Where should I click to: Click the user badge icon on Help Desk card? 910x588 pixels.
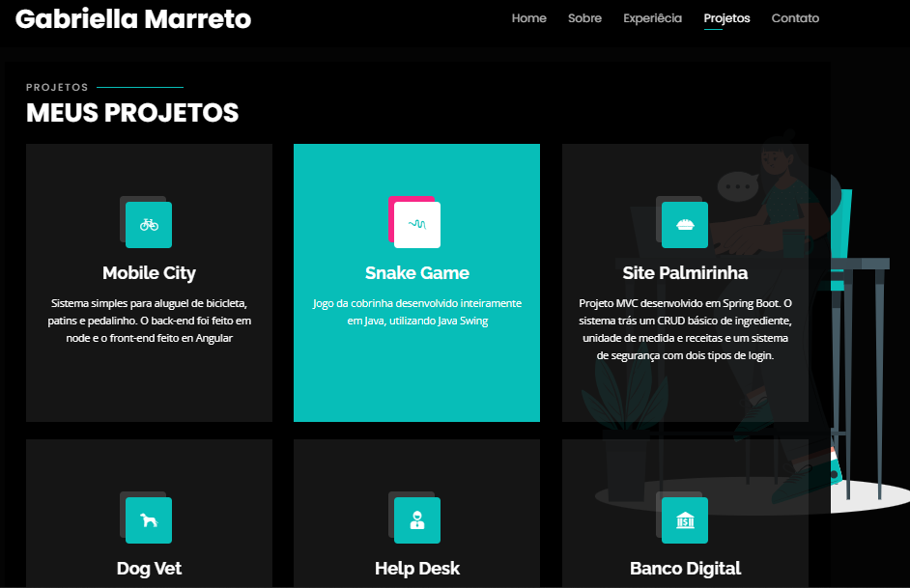416,519
